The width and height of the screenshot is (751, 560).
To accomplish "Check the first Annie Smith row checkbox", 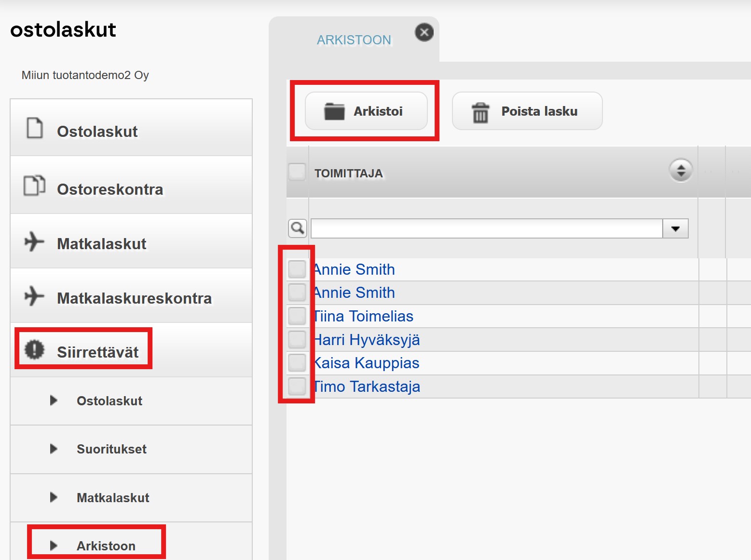I will 297,269.
